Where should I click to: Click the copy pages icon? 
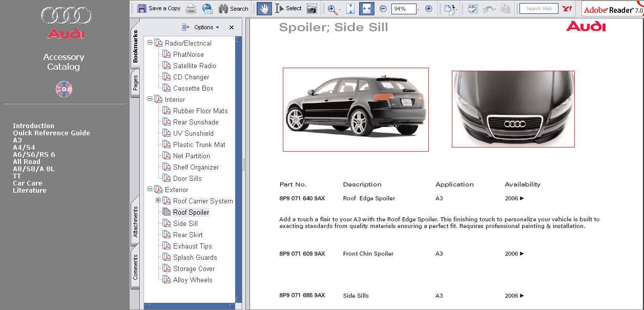[x=506, y=9]
